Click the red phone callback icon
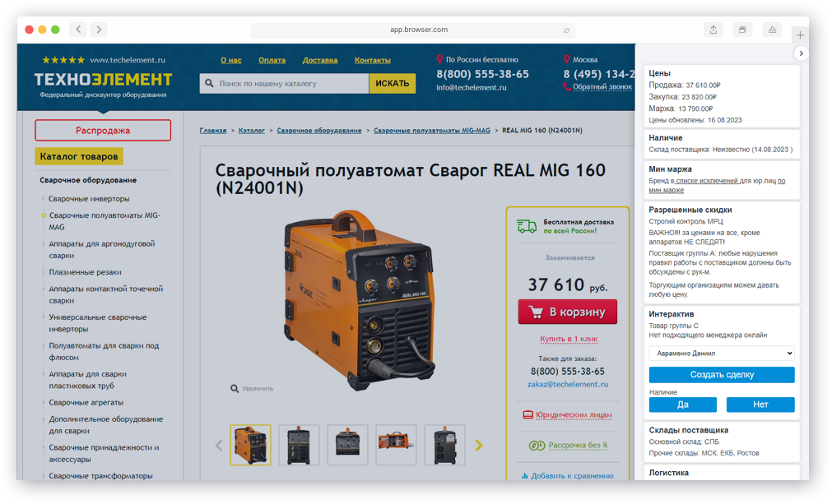This screenshot has width=832, height=504. pyautogui.click(x=567, y=86)
